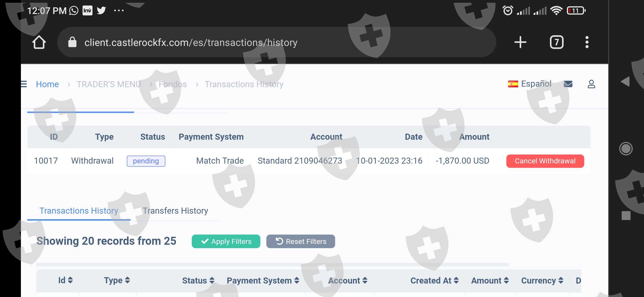Open a new browser tab with plus icon

point(520,42)
